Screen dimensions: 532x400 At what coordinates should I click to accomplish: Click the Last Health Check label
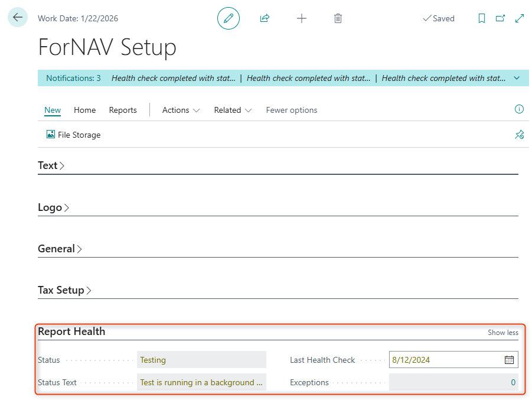[x=322, y=360]
